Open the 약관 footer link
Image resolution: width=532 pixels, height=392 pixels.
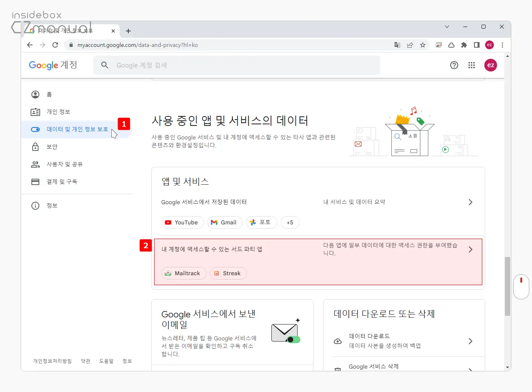[x=85, y=361]
